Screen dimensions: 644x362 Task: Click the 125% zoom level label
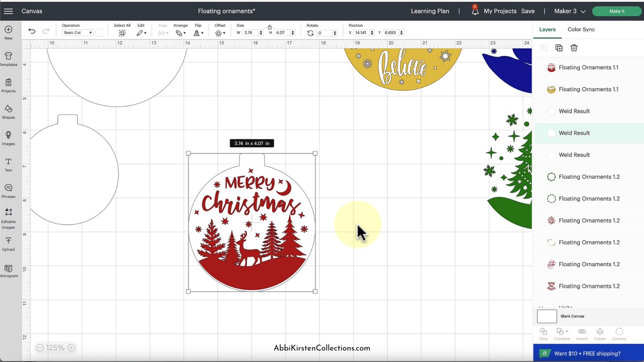tap(56, 348)
